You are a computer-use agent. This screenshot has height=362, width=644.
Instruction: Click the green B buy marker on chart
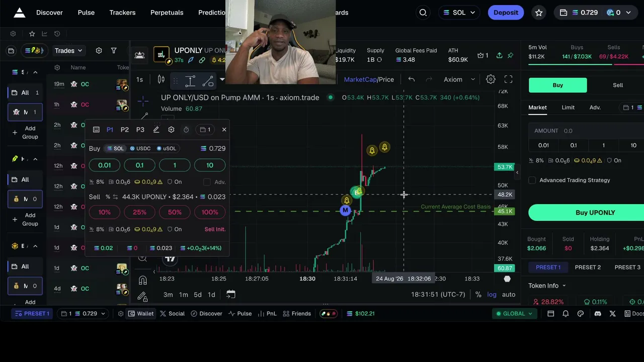356,193
